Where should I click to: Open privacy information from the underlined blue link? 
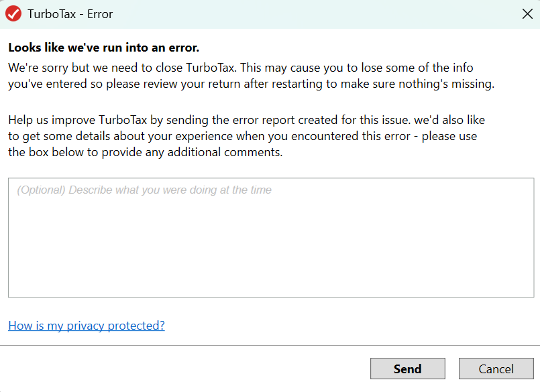click(86, 326)
